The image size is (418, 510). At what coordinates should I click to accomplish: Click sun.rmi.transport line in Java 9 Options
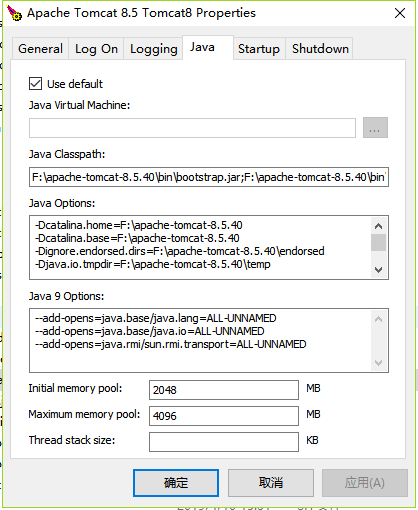pyautogui.click(x=171, y=344)
